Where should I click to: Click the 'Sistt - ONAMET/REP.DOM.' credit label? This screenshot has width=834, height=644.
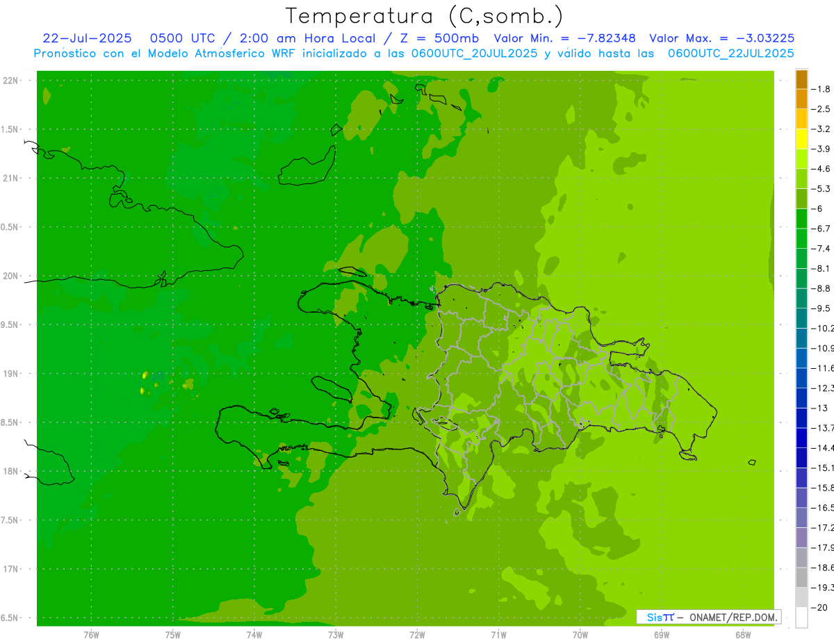pyautogui.click(x=708, y=617)
